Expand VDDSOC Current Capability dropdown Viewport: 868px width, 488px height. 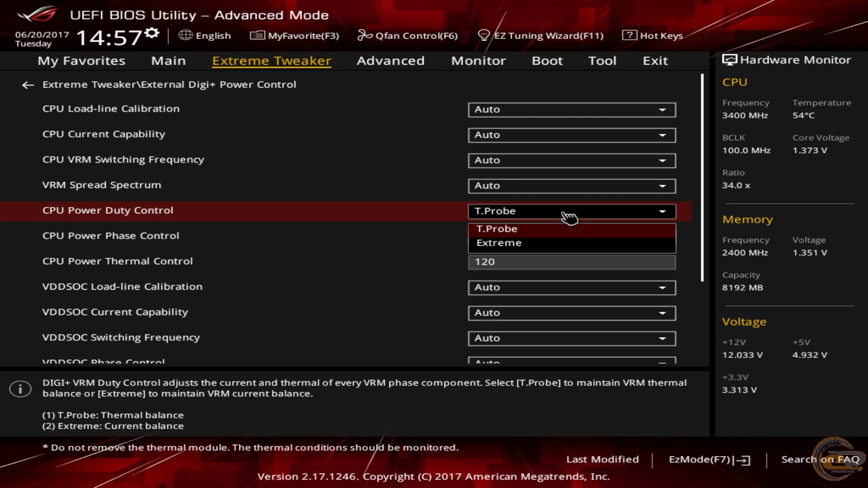tap(571, 313)
